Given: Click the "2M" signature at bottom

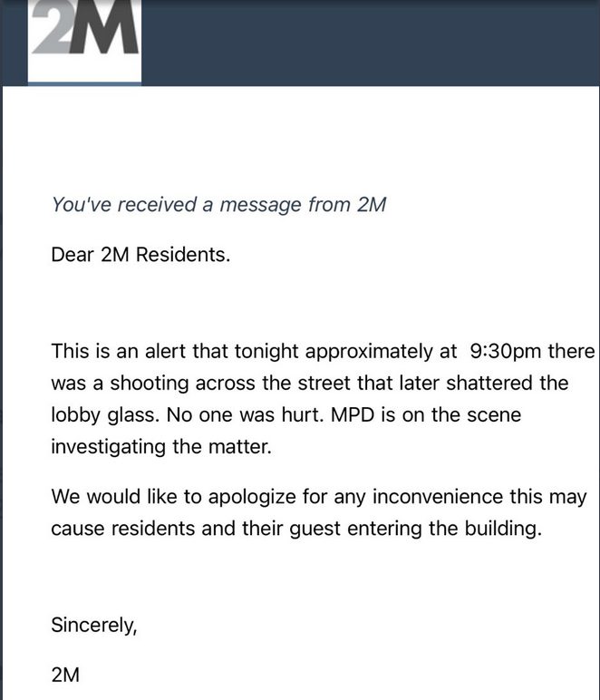Looking at the screenshot, I should click(x=65, y=675).
